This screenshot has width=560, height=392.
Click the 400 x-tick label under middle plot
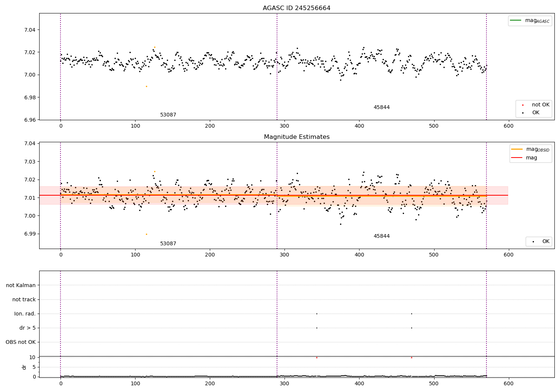[x=359, y=255]
